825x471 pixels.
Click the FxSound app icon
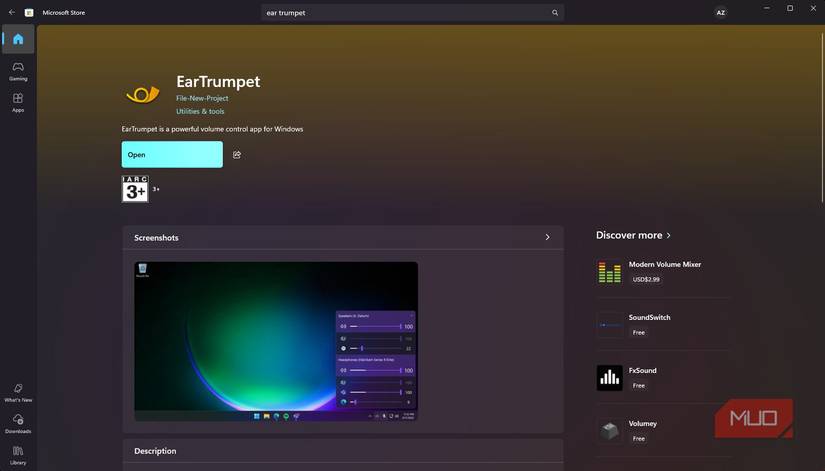coord(609,378)
